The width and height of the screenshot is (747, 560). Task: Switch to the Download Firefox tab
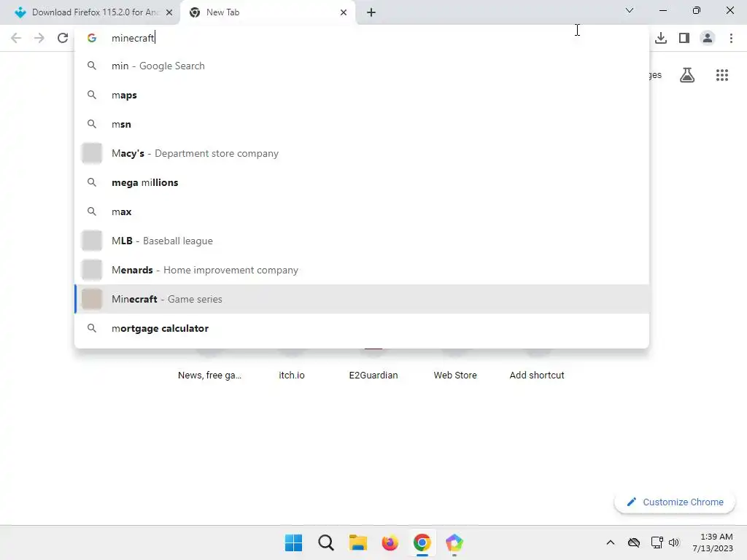point(90,12)
